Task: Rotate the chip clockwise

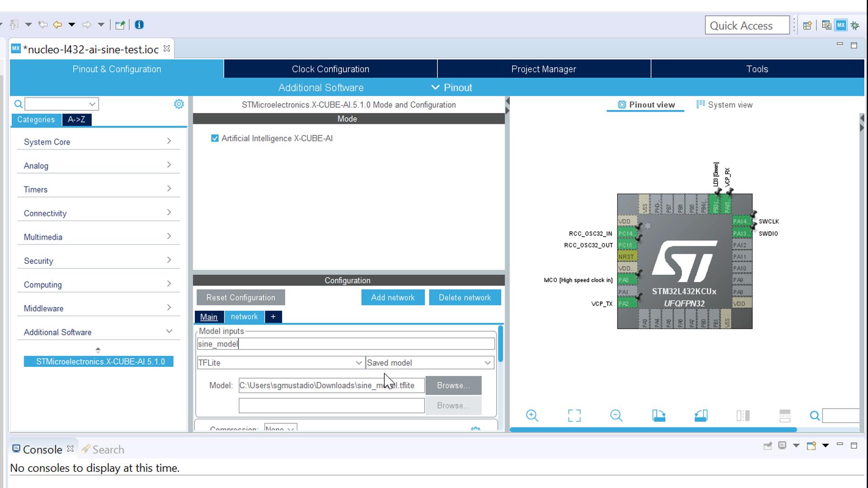Action: 659,415
